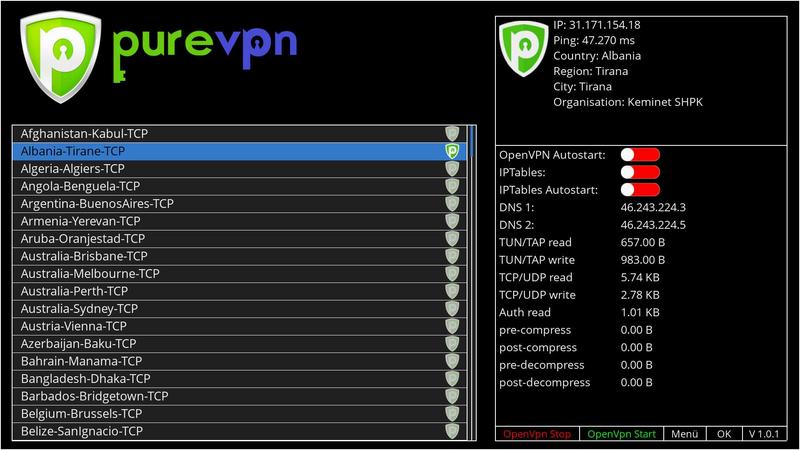Click the shield icon beside Belgium-Brussels-TCP

pyautogui.click(x=452, y=414)
